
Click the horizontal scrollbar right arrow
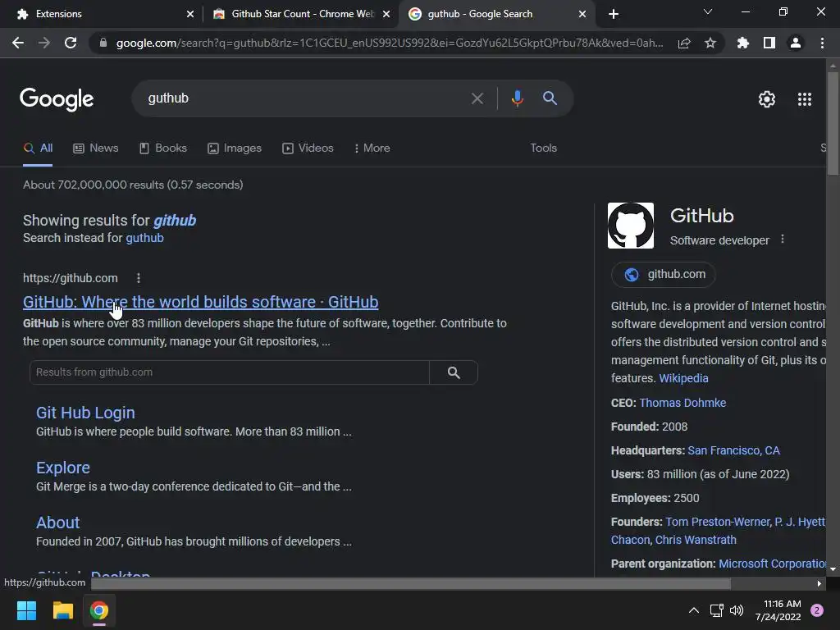click(819, 583)
